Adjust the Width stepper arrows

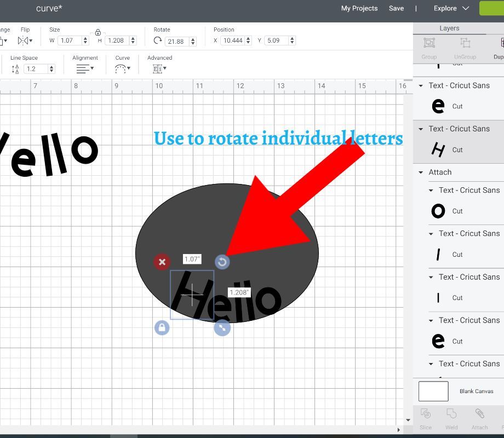point(85,41)
